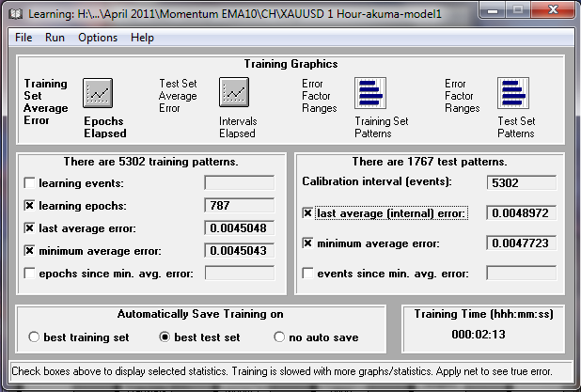Click the empty learning events value field
581x392 pixels.
240,182
